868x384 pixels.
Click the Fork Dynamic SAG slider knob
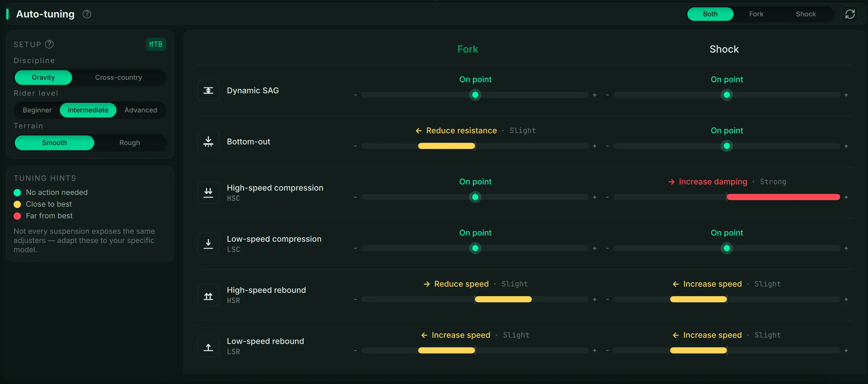475,95
